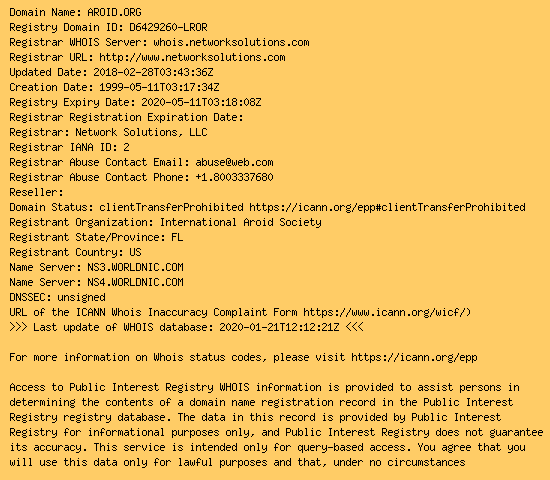
Task: Click the last WHOIS database update timestamp
Action: [280, 327]
